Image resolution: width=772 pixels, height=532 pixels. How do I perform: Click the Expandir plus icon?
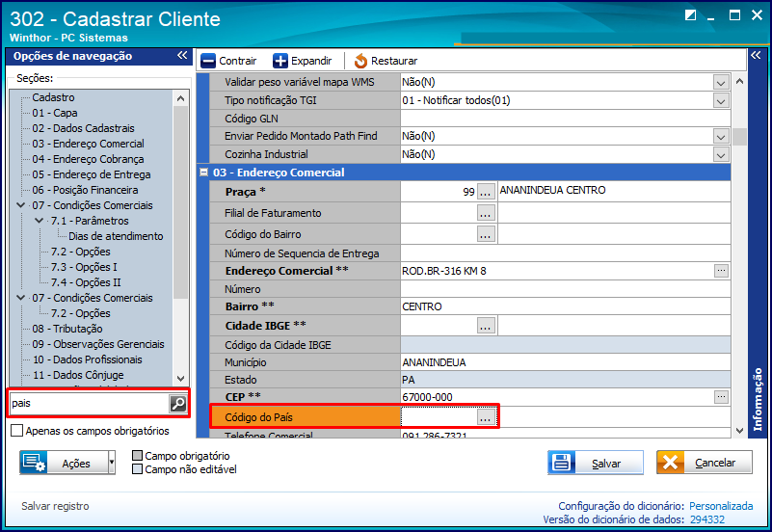click(x=280, y=61)
